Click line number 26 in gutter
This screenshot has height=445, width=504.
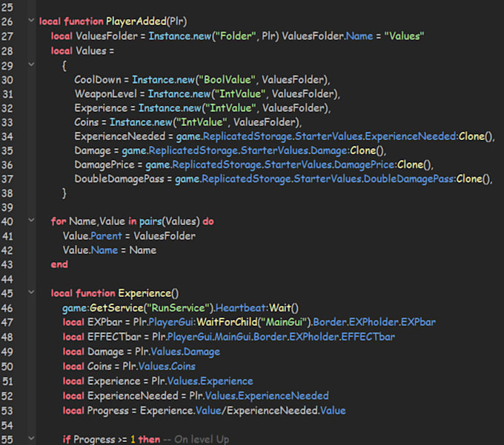click(x=7, y=21)
